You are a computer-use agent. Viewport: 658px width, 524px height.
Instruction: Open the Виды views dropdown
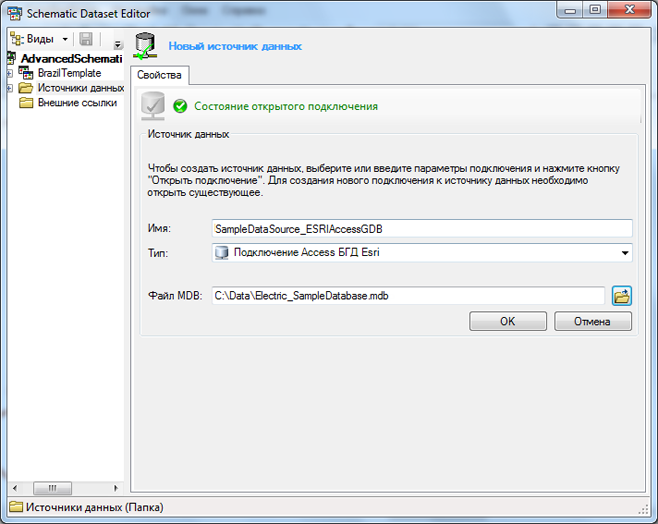65,39
